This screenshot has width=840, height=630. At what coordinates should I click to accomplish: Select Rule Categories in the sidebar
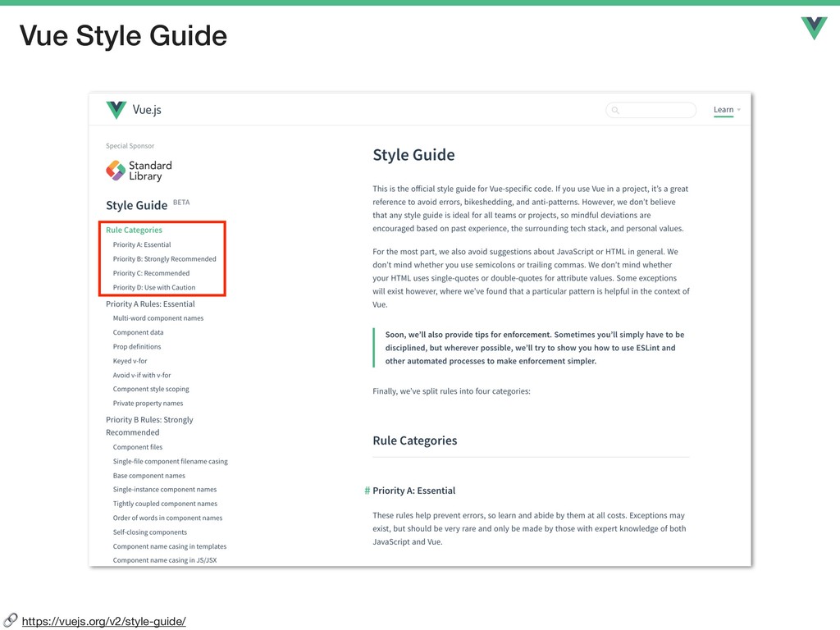point(134,230)
